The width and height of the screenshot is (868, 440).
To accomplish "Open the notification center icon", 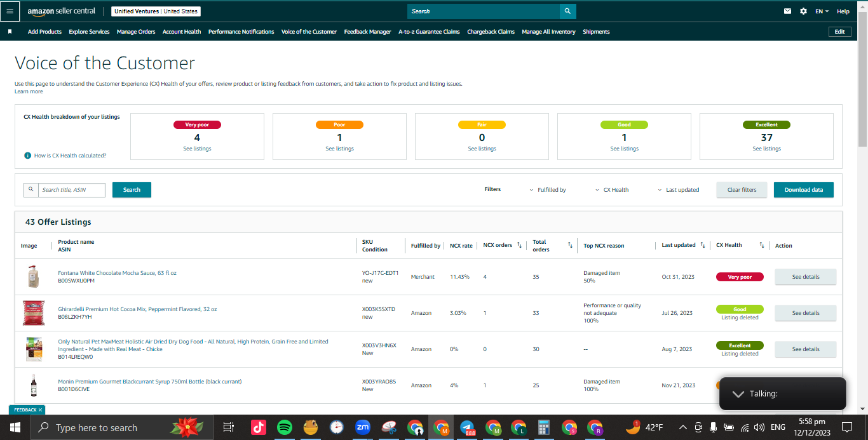I will tap(847, 427).
